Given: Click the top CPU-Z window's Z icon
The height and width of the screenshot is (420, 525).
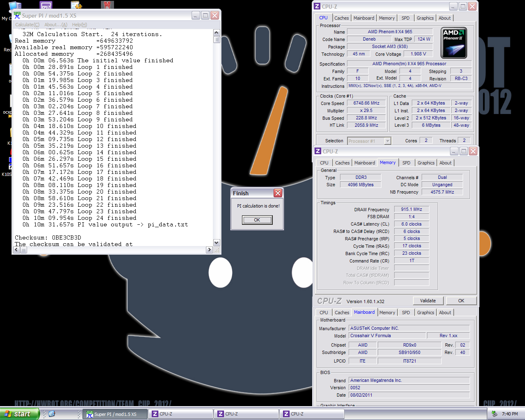Looking at the screenshot, I should [x=317, y=7].
